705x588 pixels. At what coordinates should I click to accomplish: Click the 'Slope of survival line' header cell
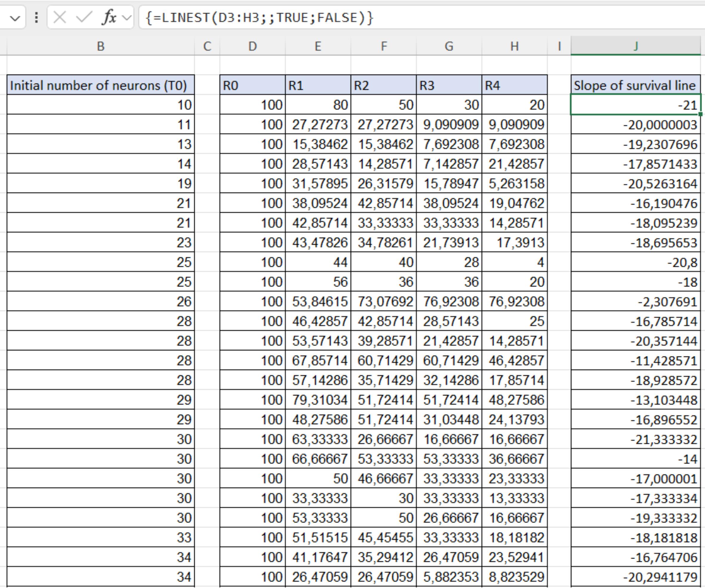[635, 85]
